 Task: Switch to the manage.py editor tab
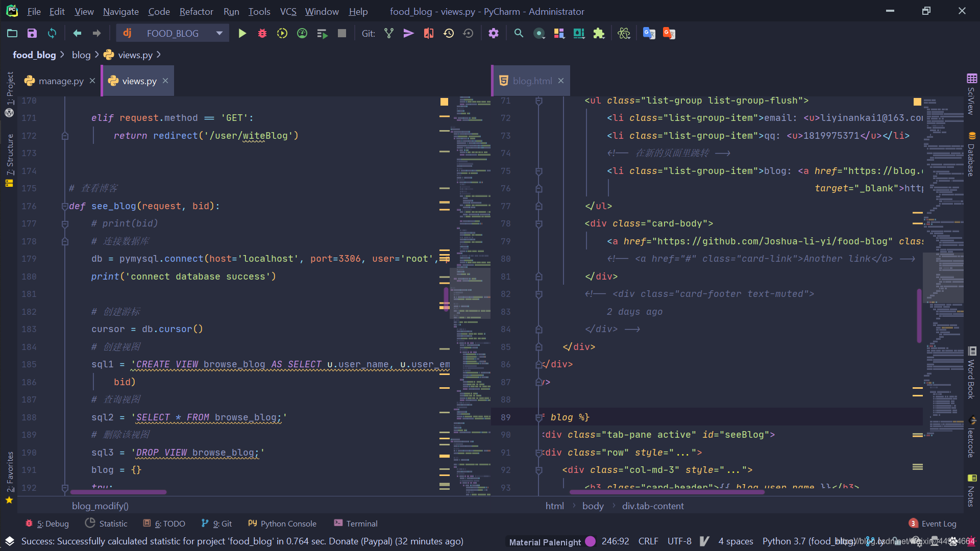[x=61, y=81]
